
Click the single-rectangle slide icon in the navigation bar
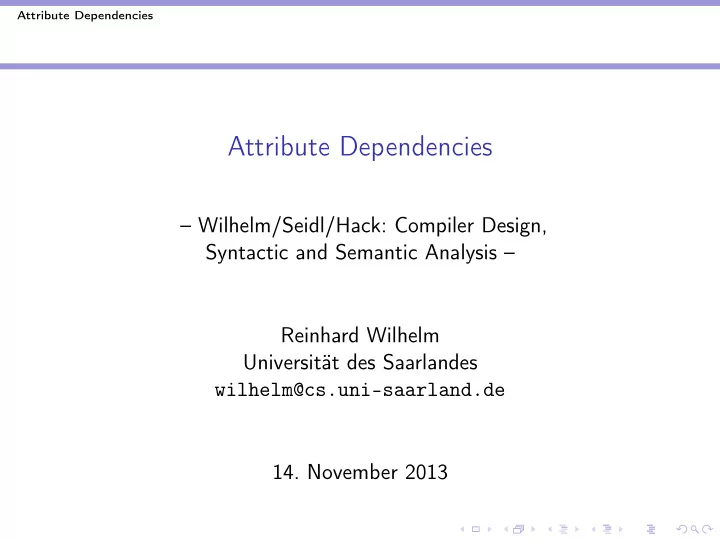[x=476, y=529]
